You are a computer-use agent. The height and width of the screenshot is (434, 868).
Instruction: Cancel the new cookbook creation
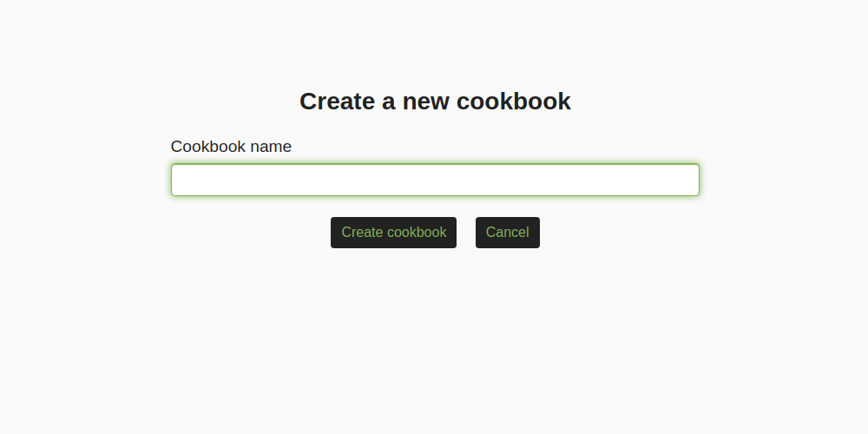click(x=508, y=233)
